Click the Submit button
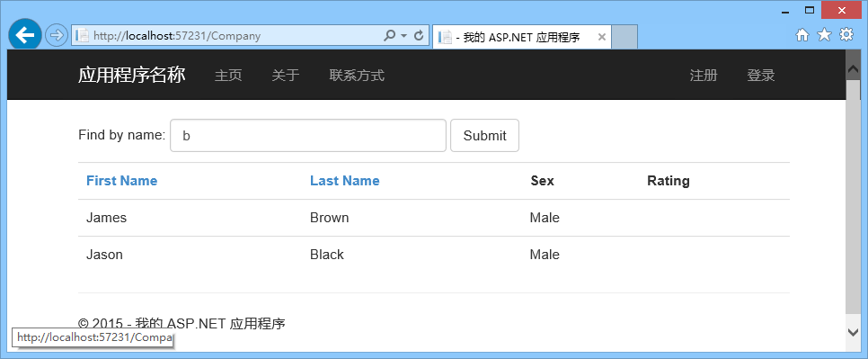Screen dimensions: 868x359 click(x=484, y=135)
